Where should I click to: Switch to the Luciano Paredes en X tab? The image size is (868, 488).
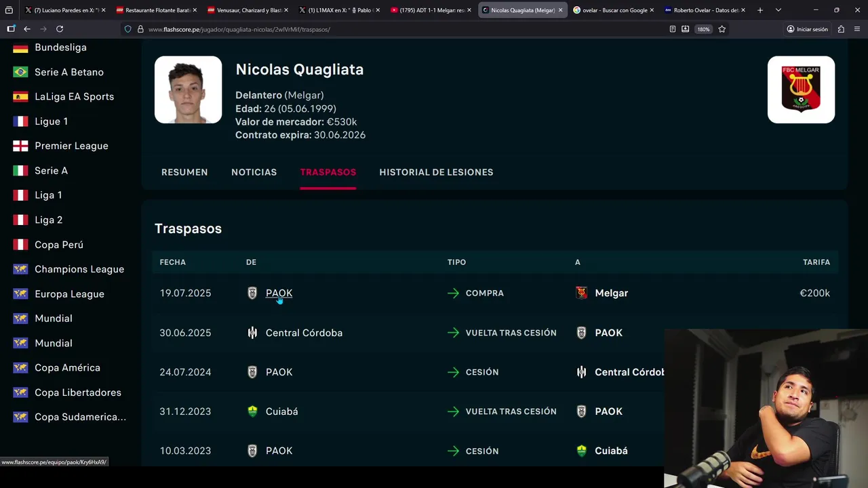tap(64, 10)
